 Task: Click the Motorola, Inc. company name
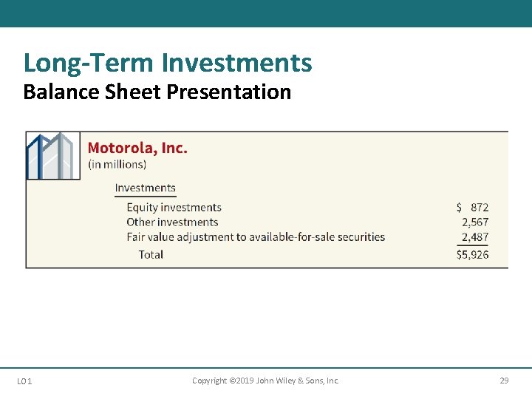(137, 148)
